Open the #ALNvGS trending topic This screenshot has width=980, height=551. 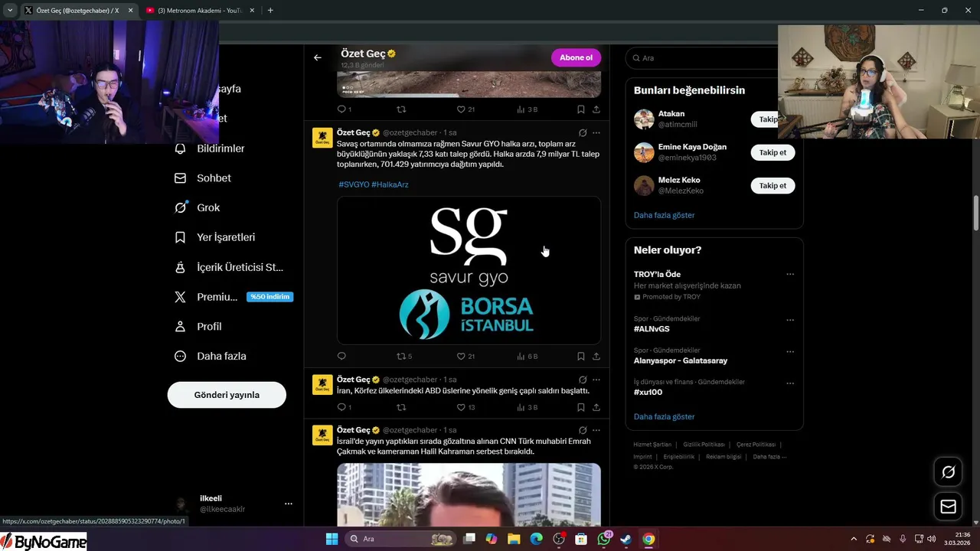point(652,329)
